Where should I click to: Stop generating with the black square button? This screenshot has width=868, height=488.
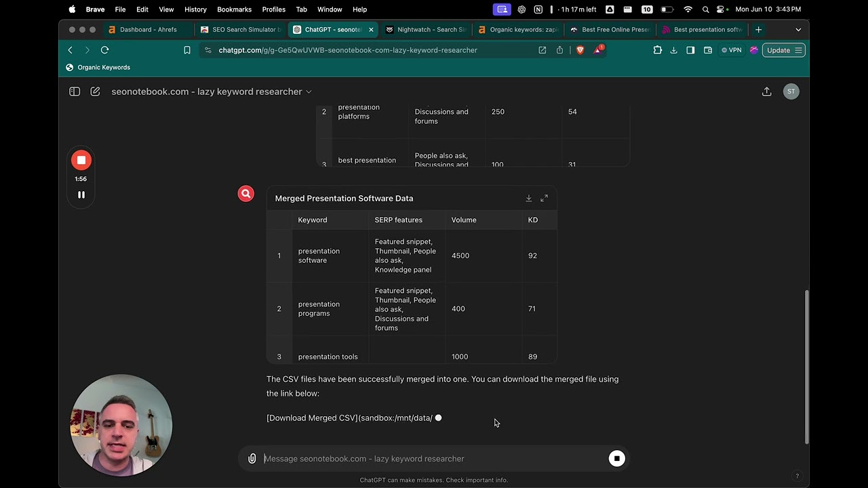click(616, 459)
